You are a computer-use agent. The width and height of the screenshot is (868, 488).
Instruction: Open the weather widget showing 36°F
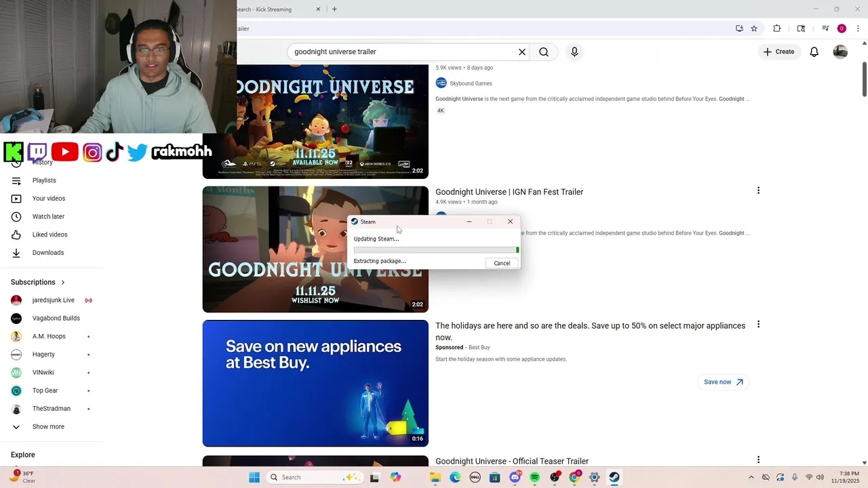click(22, 476)
